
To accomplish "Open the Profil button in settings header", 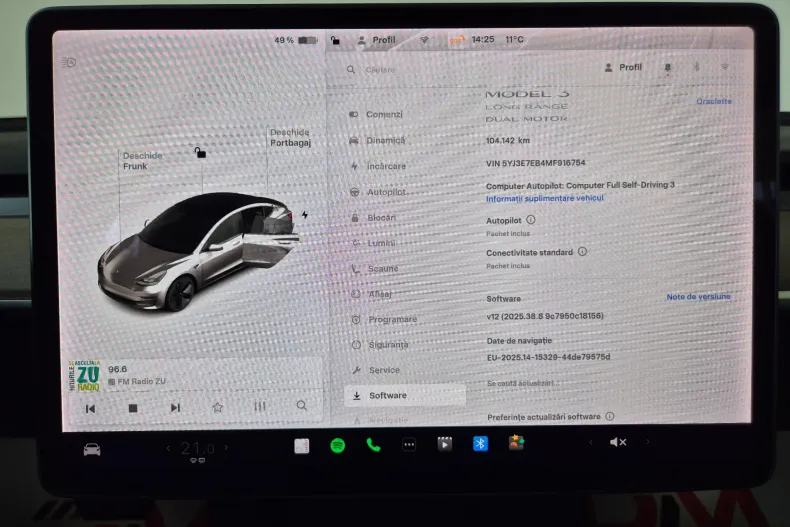I will coord(623,67).
